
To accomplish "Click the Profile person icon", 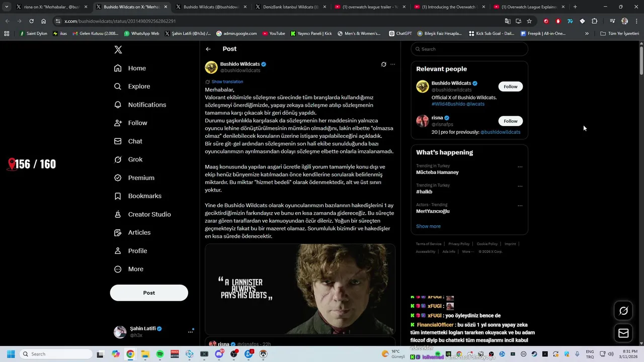I will (118, 251).
